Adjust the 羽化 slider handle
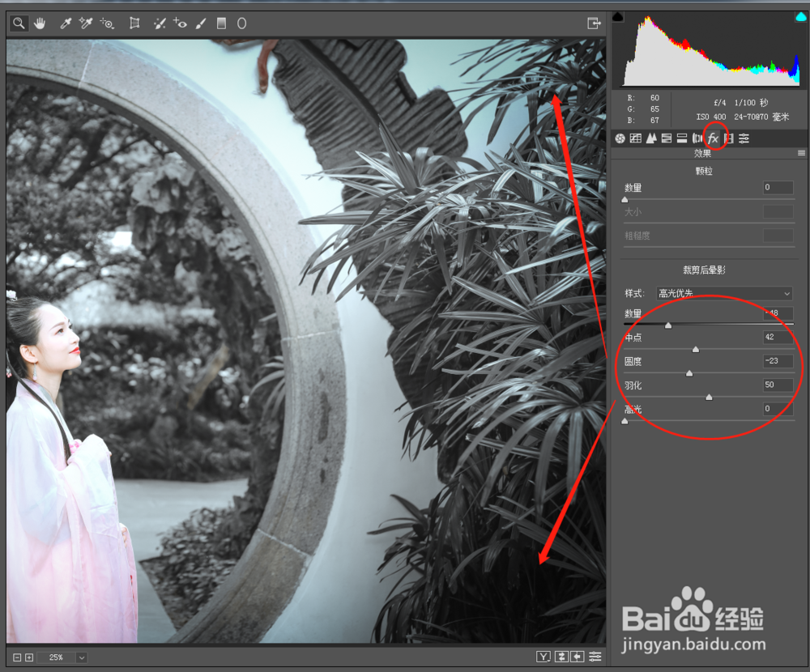Viewport: 810px width, 672px height. [x=709, y=398]
